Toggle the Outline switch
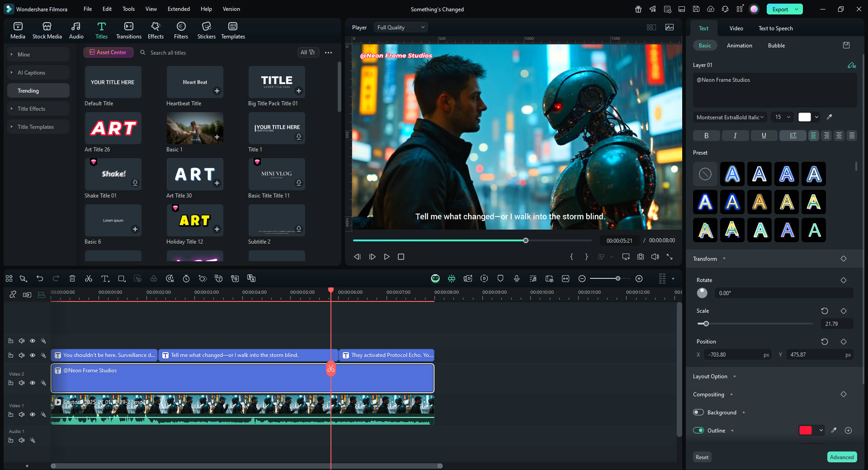The height and width of the screenshot is (470, 868). 698,430
